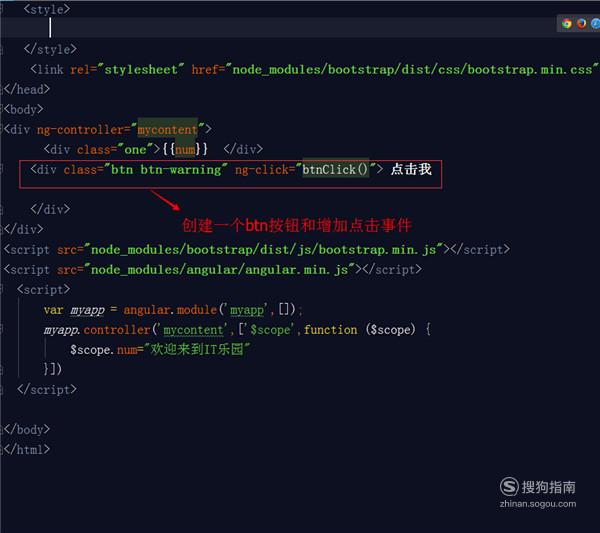Screen dimensions: 600x533
Task: Click the closing </body> tag
Action: [x=26, y=430]
